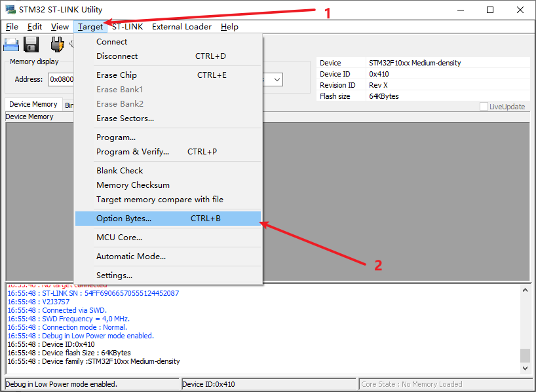This screenshot has width=536, height=392.
Task: Click the log scrollbar down arrow
Action: tap(526, 368)
